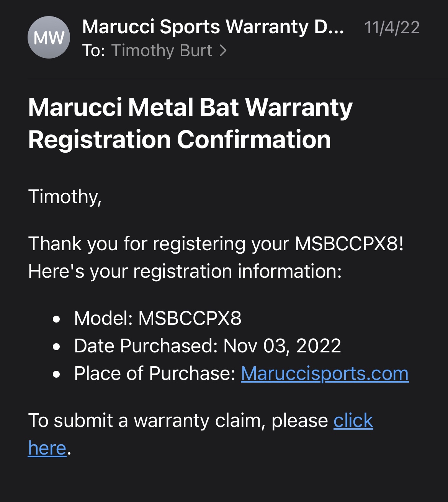The image size is (448, 502).
Task: Tap the Model: MSBCCPX8 list item
Action: (x=157, y=318)
